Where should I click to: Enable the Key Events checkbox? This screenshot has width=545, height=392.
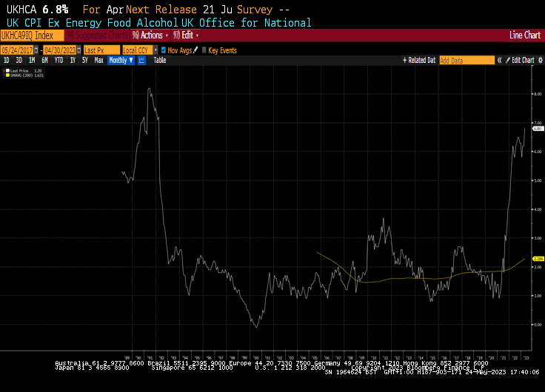pos(204,50)
